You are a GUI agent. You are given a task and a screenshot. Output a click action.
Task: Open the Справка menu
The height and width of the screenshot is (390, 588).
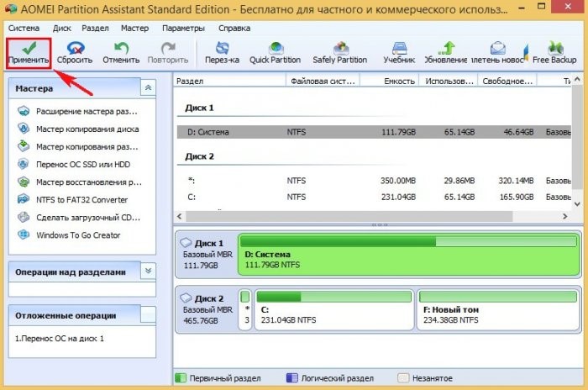(234, 28)
